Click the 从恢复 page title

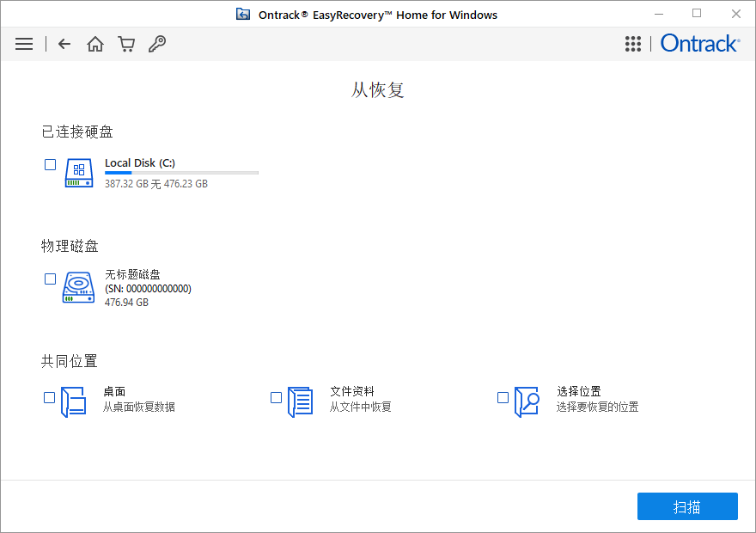point(377,89)
